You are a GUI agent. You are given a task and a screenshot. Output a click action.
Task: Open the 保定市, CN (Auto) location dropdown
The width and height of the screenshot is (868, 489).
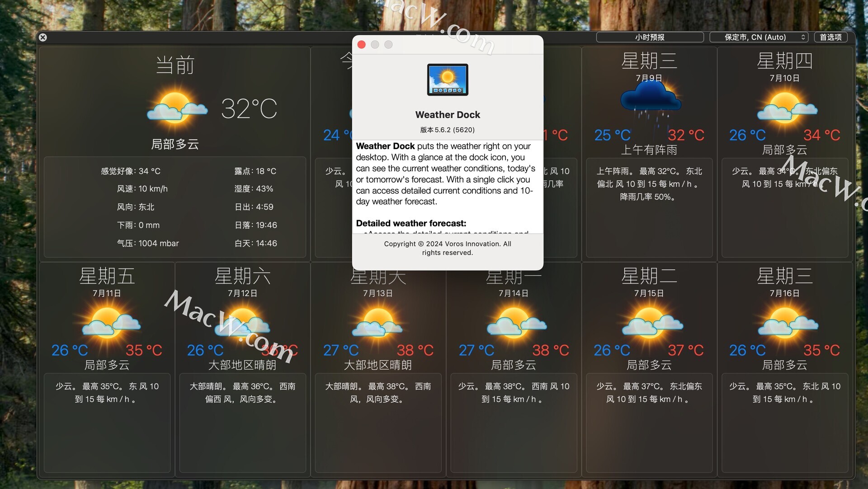click(759, 37)
